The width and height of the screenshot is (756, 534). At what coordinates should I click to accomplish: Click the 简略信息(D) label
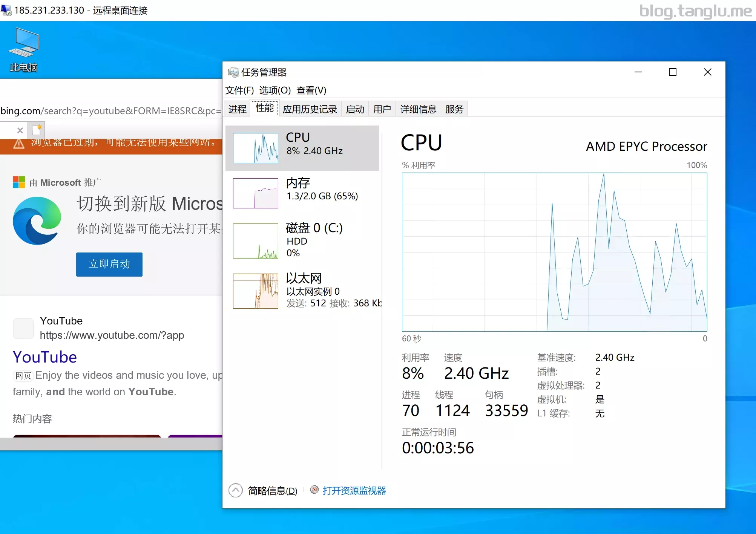[273, 491]
